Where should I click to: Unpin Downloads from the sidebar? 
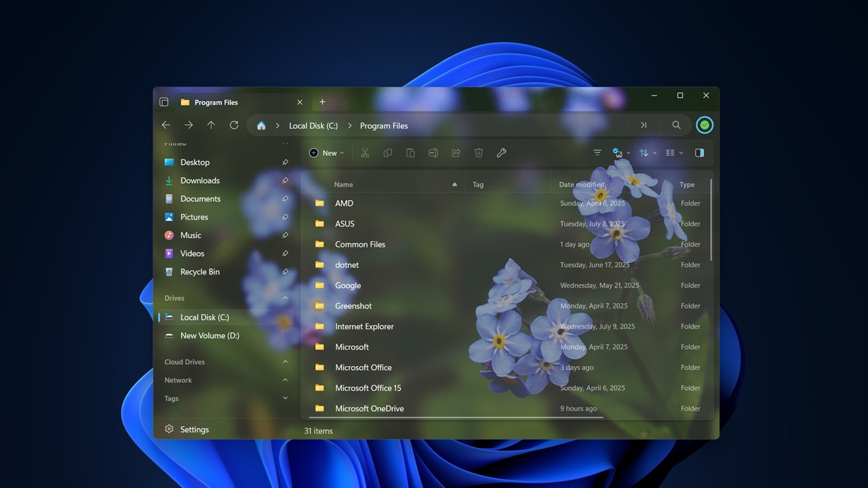pos(285,180)
